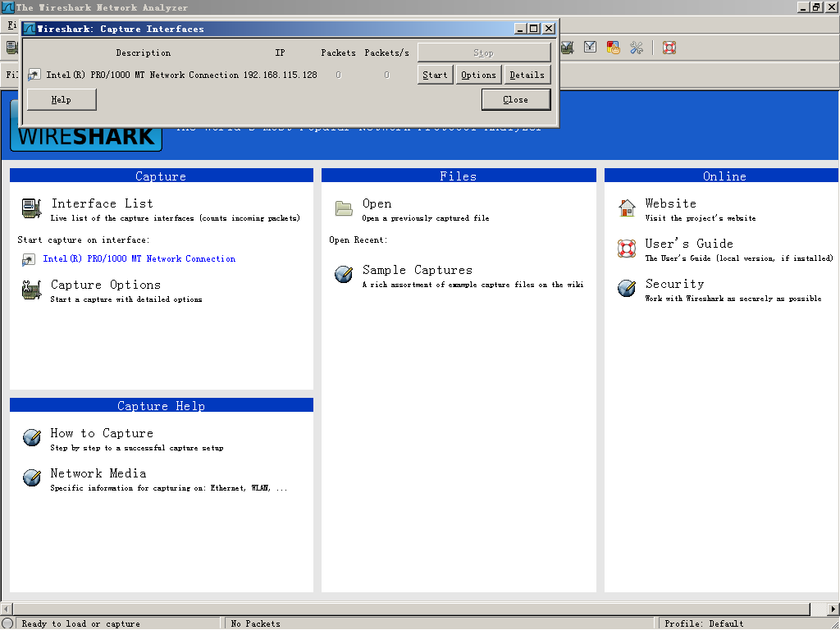Click the "Online" section header
The width and height of the screenshot is (840, 630).
pyautogui.click(x=722, y=176)
